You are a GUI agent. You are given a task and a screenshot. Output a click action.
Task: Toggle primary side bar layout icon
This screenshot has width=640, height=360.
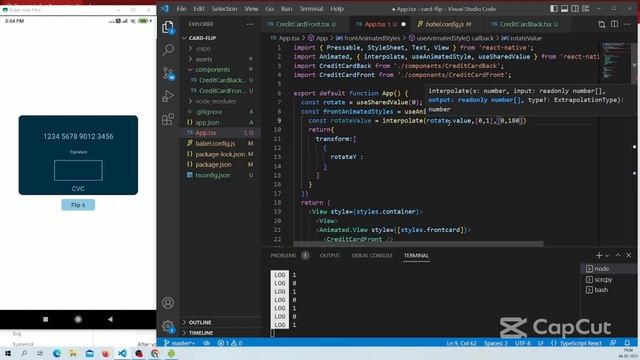point(554,9)
